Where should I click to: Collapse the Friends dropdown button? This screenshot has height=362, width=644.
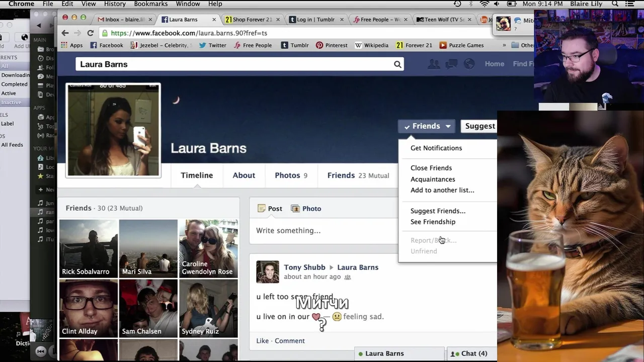[427, 126]
